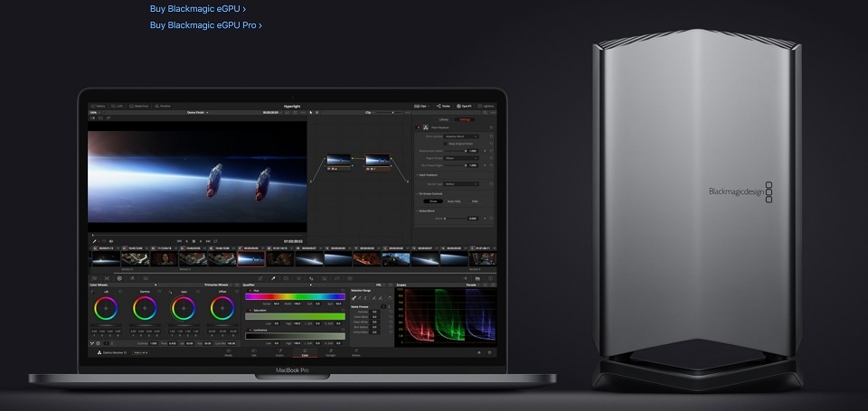
Task: Toggle the Patch Replacer effect enable dot
Action: tap(419, 127)
